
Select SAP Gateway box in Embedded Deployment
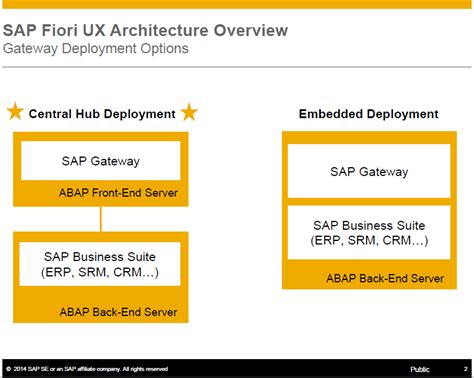point(369,171)
